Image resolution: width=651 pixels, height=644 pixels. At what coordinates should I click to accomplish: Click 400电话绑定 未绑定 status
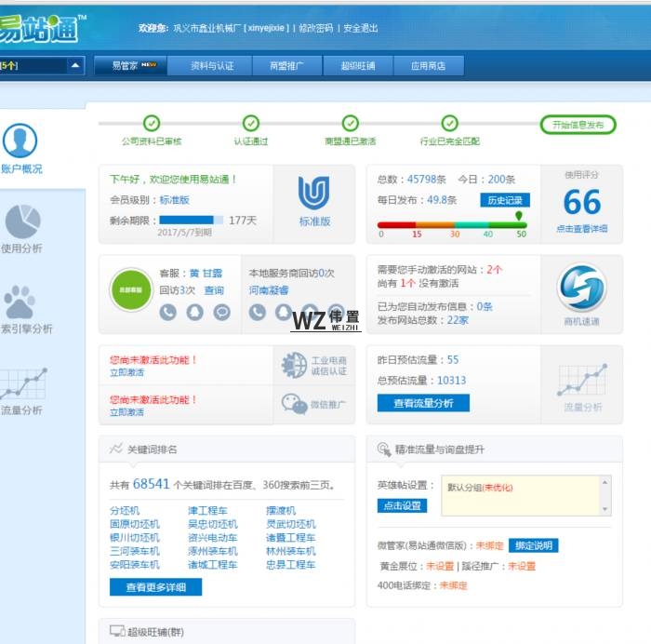pyautogui.click(x=454, y=585)
